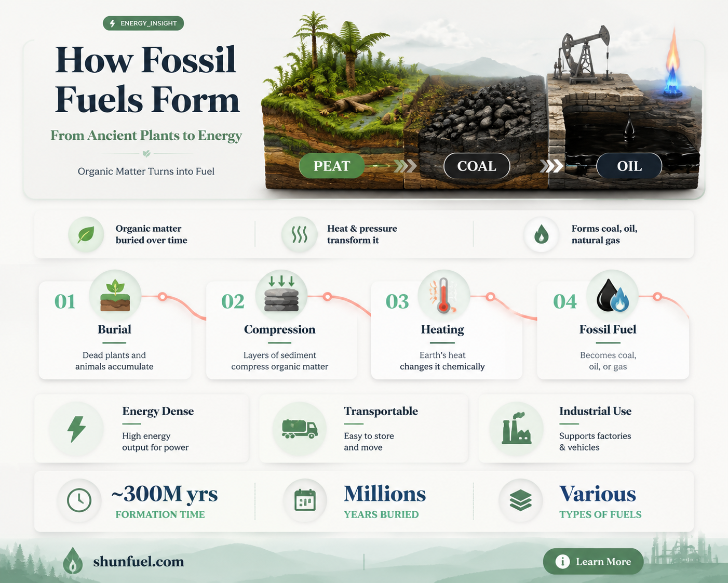Click the Millions statistic
Image resolution: width=728 pixels, height=583 pixels.
click(385, 494)
